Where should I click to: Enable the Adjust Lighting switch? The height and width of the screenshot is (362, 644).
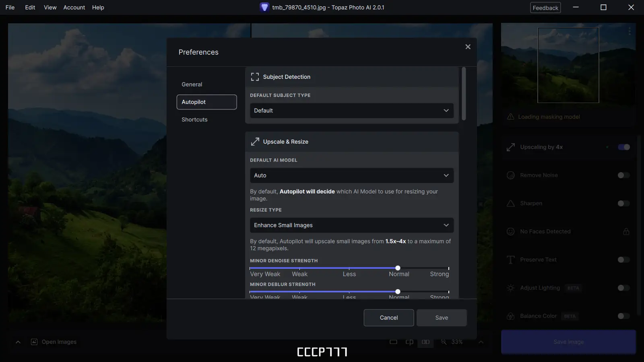[624, 288]
